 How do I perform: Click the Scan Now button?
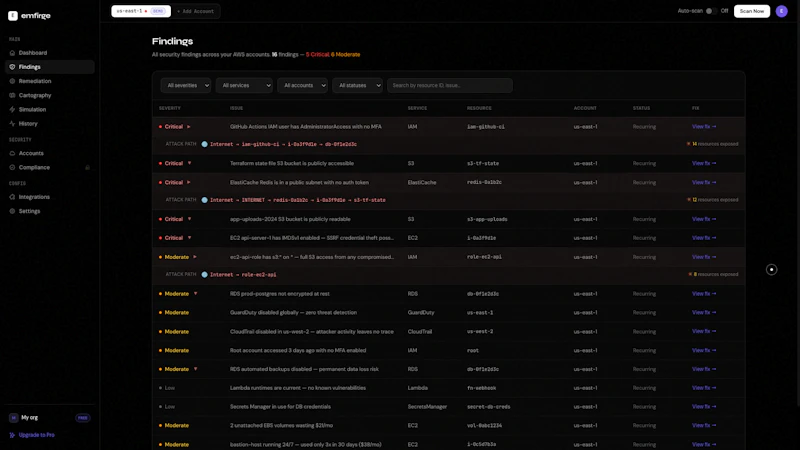[752, 11]
